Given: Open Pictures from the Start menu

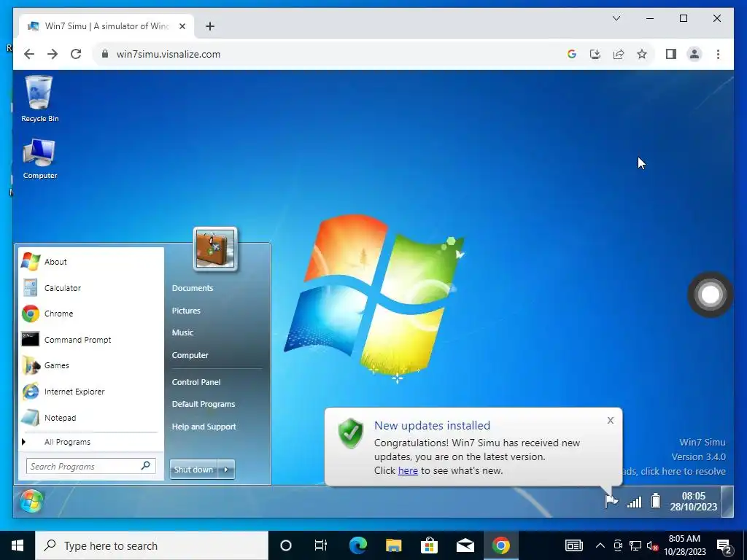Looking at the screenshot, I should click(186, 311).
